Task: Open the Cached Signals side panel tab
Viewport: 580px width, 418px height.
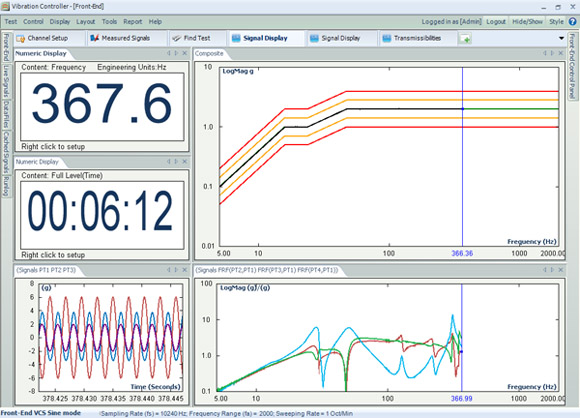Action: click(x=6, y=152)
